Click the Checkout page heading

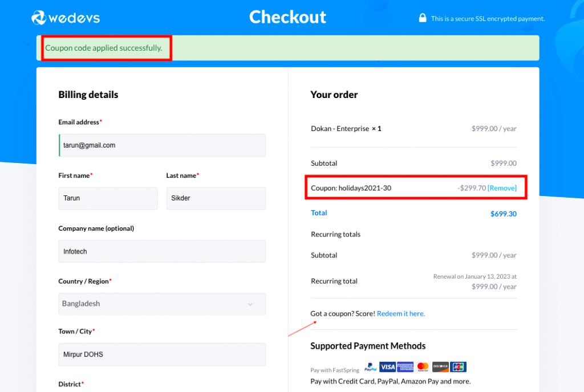(287, 17)
